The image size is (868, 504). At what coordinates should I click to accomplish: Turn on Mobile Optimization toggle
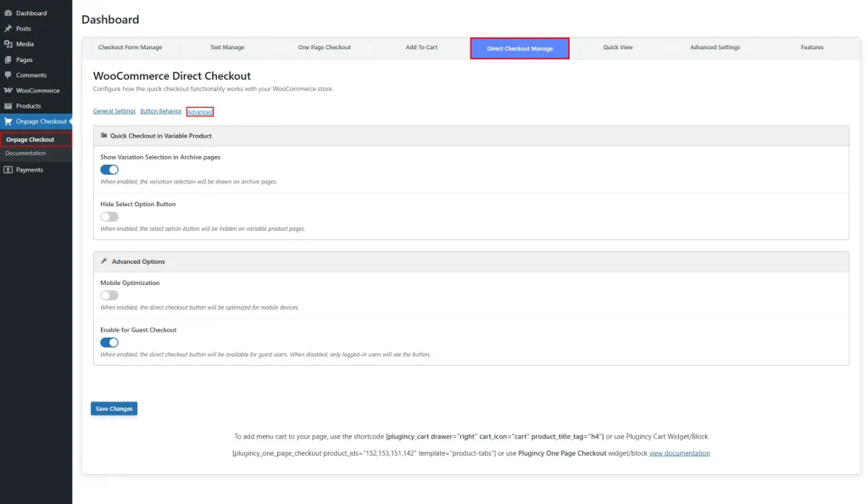pos(109,295)
